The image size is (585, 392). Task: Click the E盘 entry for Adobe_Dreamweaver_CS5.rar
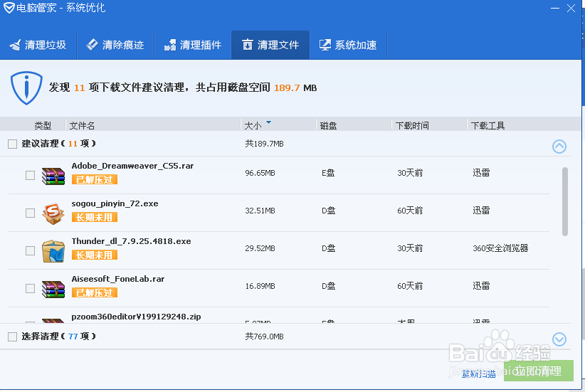328,173
